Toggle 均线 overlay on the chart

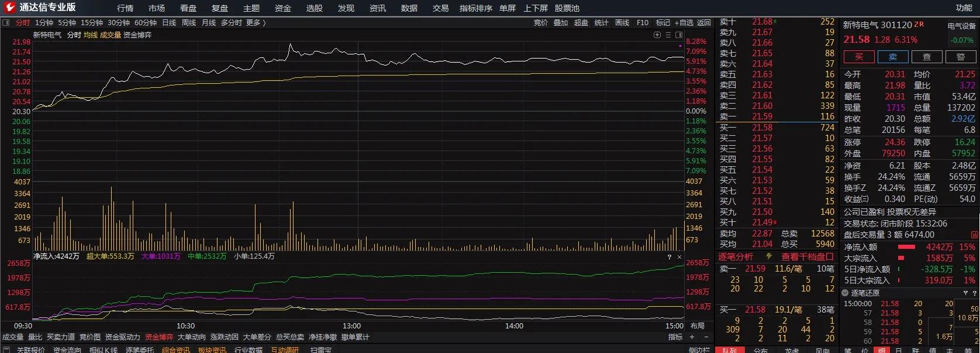91,35
